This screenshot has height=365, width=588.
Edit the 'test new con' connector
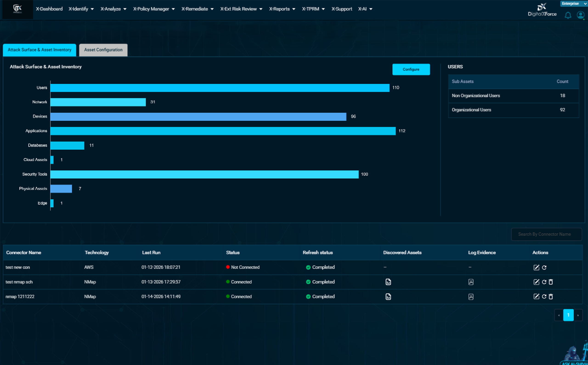(536, 267)
